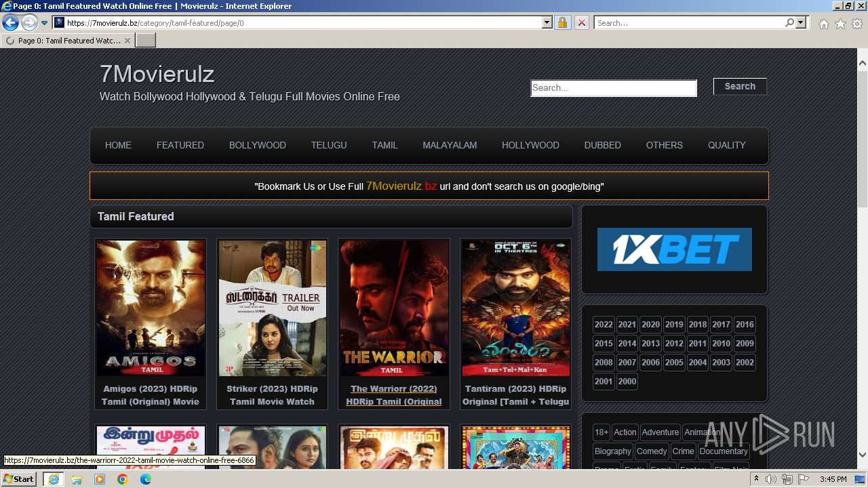Click the address bar URL field
868x488 pixels.
tap(297, 22)
